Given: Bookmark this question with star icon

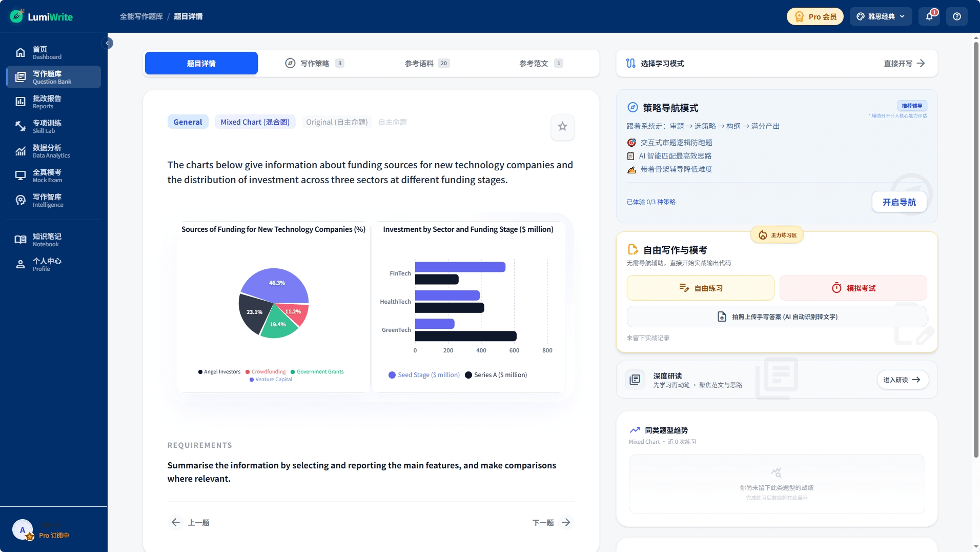Looking at the screenshot, I should coord(562,126).
